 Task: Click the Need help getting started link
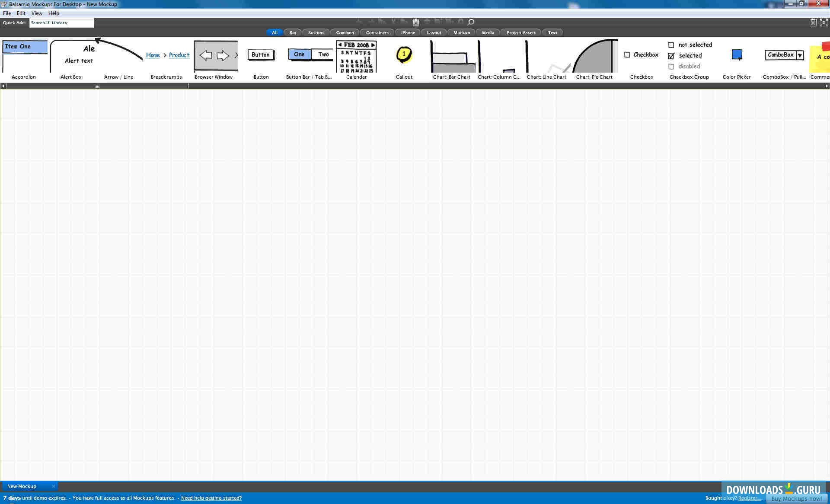(x=212, y=498)
